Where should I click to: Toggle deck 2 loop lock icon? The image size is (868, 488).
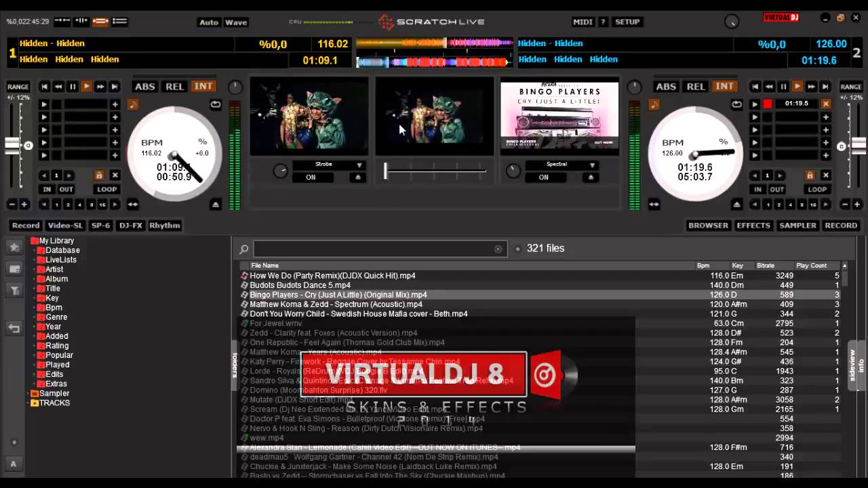(x=810, y=175)
